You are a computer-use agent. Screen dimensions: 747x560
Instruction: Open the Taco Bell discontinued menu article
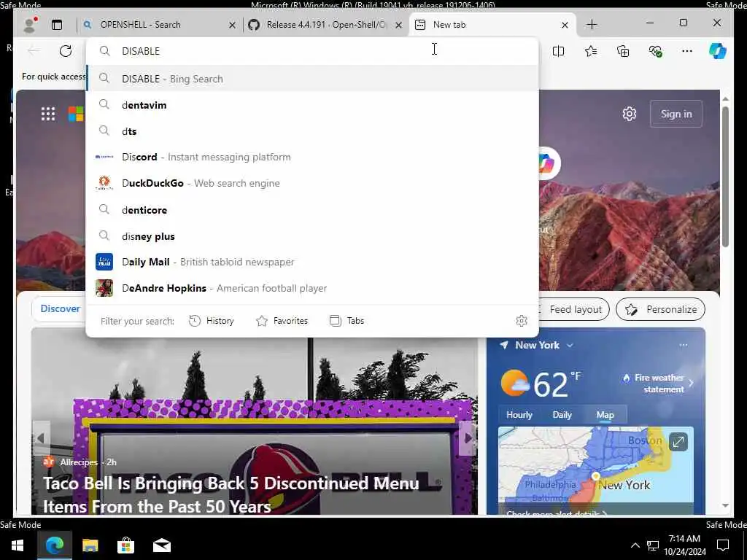pos(231,495)
